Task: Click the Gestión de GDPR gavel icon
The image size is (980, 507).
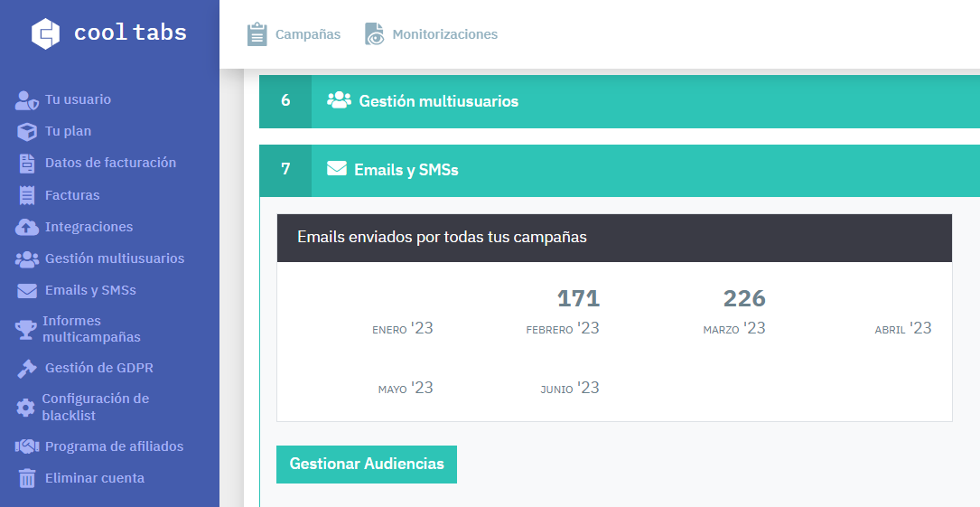Action: click(x=27, y=368)
